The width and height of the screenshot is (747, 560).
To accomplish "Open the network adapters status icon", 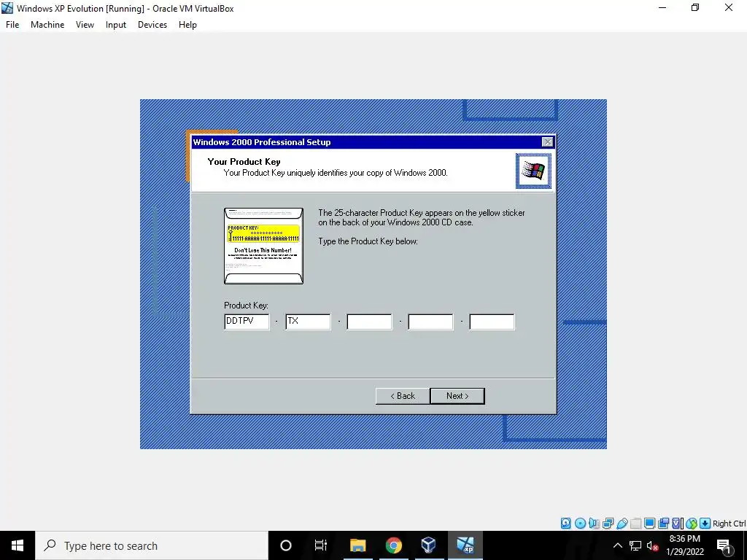I will pos(608,524).
